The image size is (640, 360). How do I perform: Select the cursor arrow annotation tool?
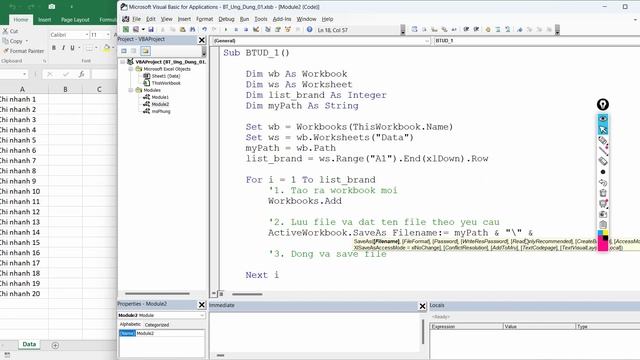click(603, 129)
